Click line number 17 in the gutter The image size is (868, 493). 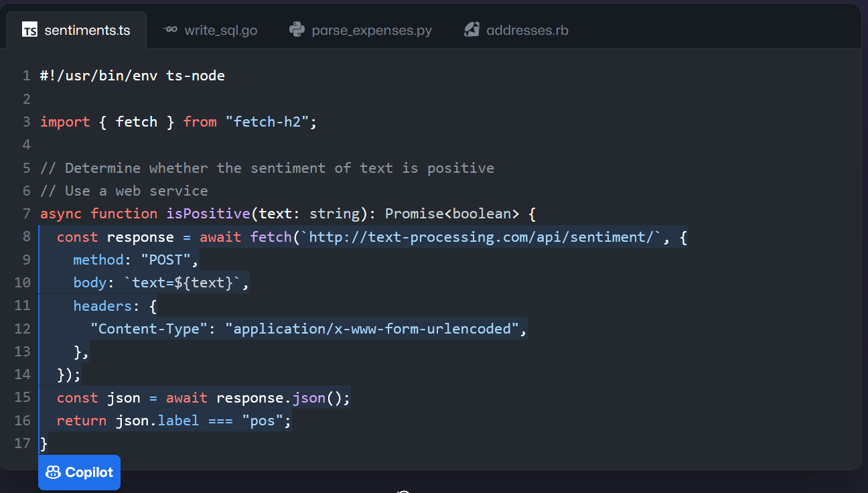tap(22, 443)
